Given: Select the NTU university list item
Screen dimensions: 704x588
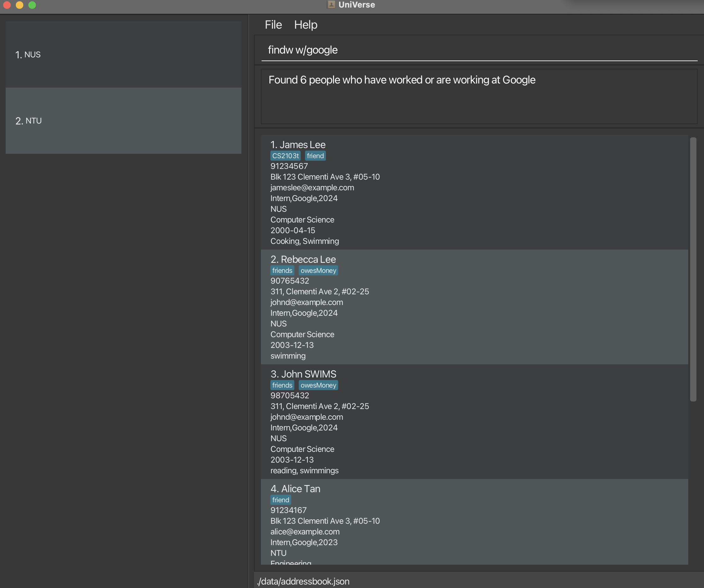Looking at the screenshot, I should pyautogui.click(x=123, y=121).
